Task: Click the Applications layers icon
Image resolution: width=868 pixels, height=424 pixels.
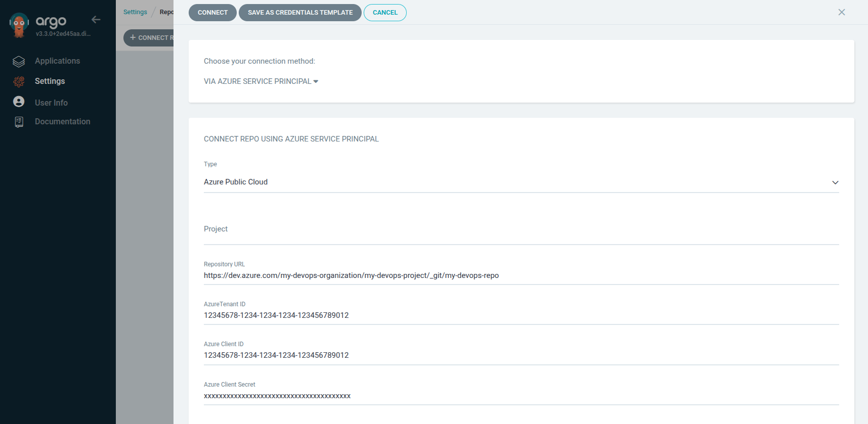Action: tap(19, 61)
